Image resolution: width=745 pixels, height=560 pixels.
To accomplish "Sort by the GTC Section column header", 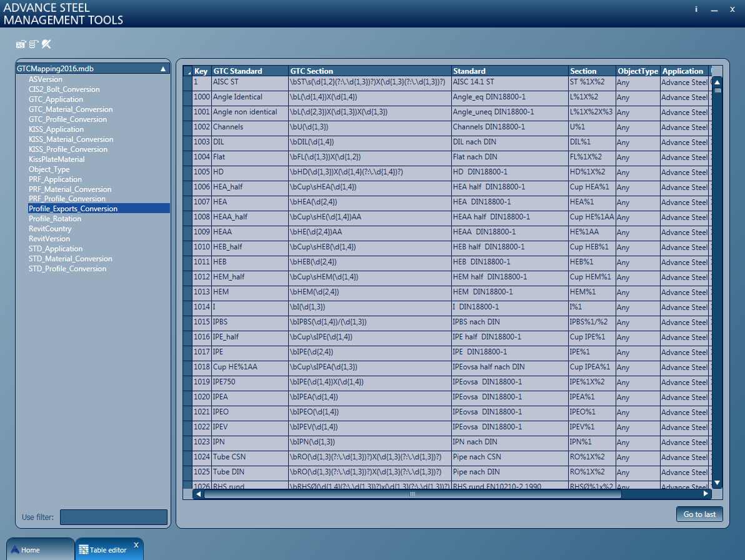I will point(370,71).
